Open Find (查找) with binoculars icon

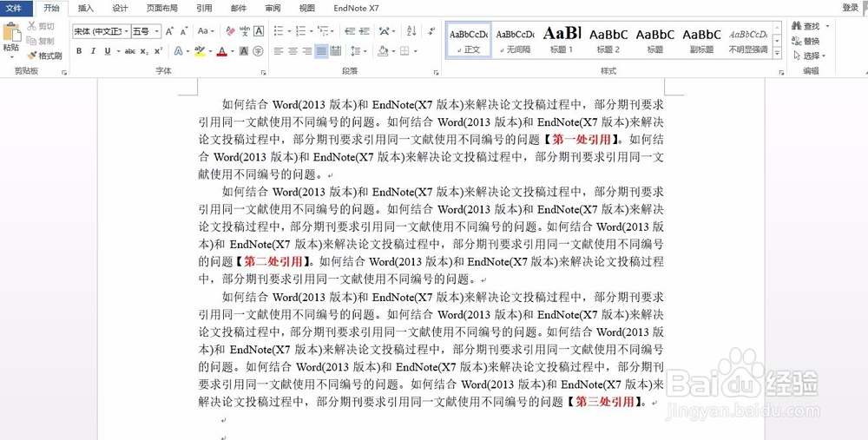pyautogui.click(x=806, y=26)
